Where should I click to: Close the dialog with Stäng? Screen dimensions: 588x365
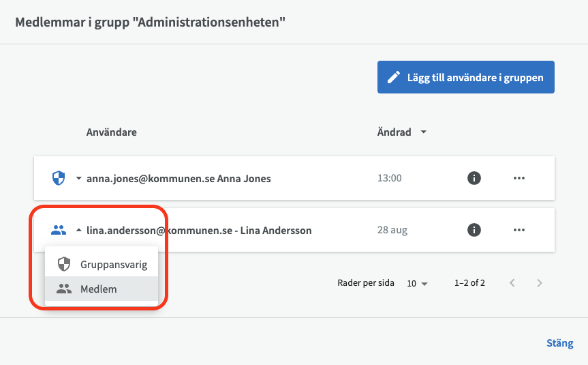point(559,343)
